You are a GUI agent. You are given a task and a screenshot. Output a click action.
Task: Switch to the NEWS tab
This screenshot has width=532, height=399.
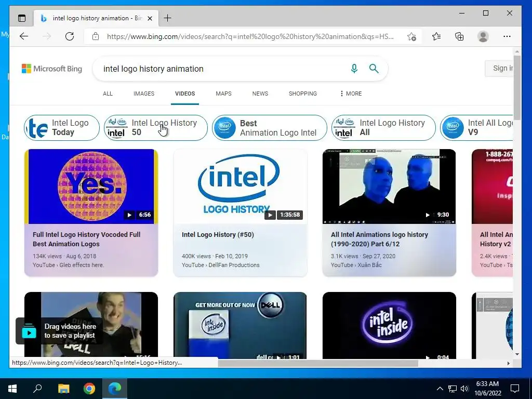click(x=260, y=94)
